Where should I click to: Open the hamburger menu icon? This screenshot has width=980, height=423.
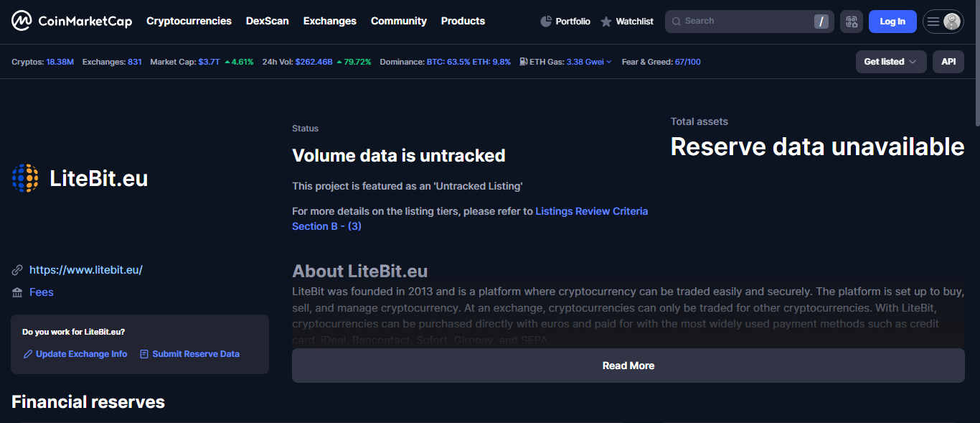point(933,22)
